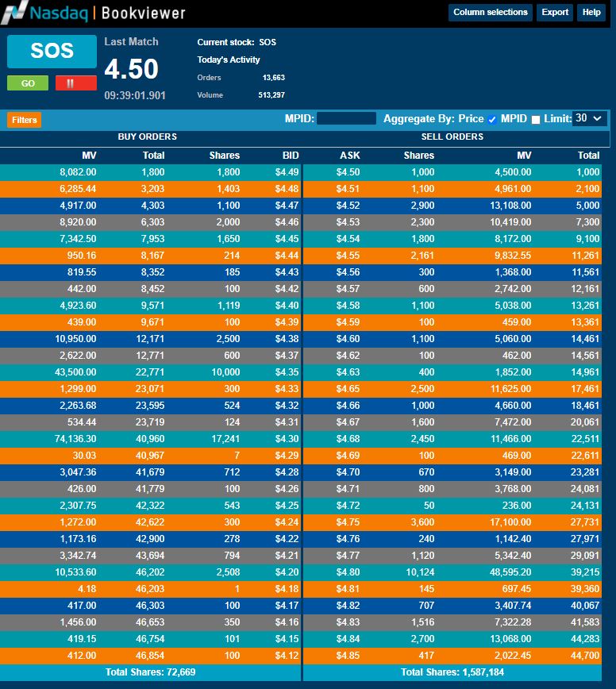Expand the Limit dropdown showing 30
The height and width of the screenshot is (689, 616).
589,118
